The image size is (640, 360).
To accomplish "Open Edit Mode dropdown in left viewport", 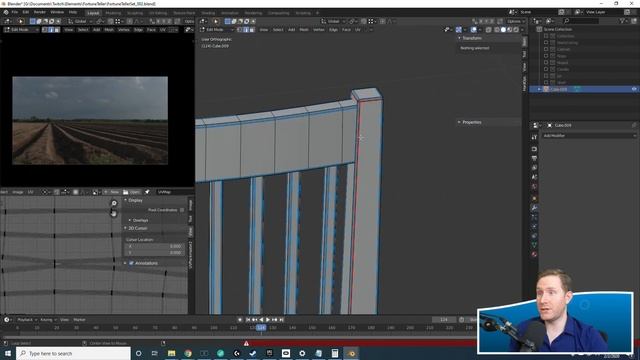I will click(x=21, y=30).
